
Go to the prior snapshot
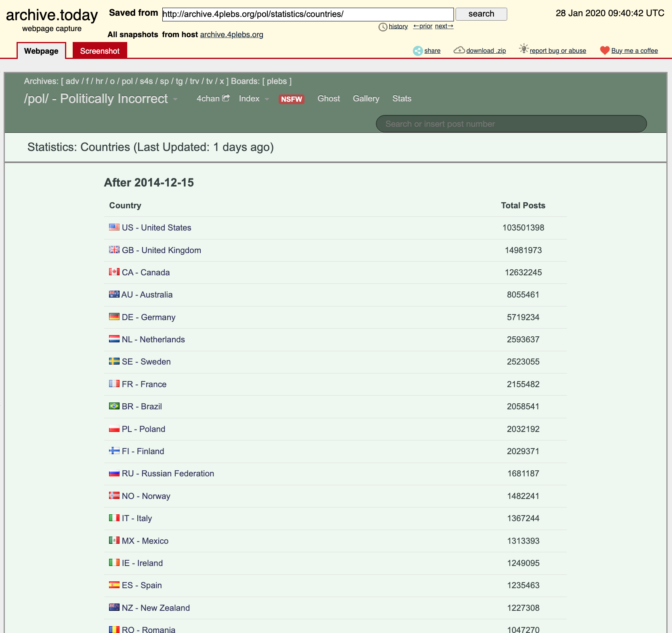tap(423, 26)
